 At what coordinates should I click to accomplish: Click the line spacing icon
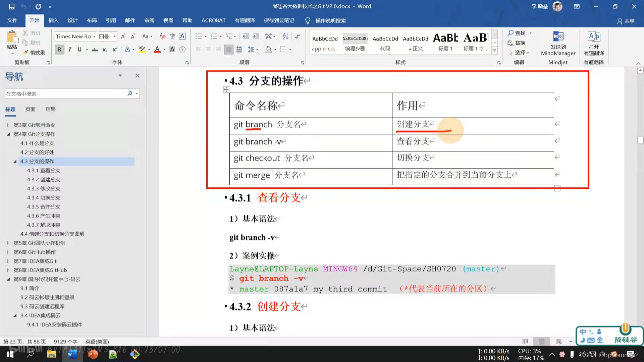tap(251, 50)
